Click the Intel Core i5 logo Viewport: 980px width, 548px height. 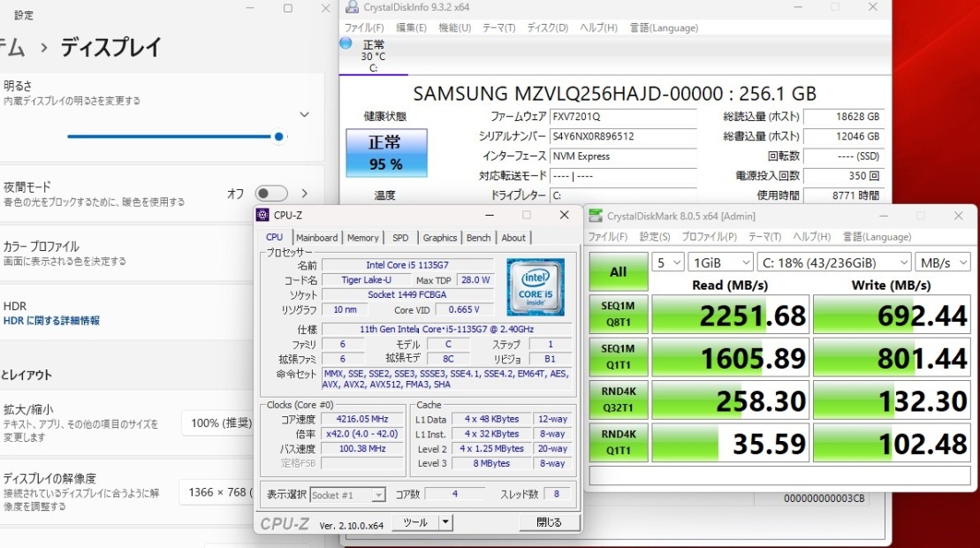(x=536, y=286)
